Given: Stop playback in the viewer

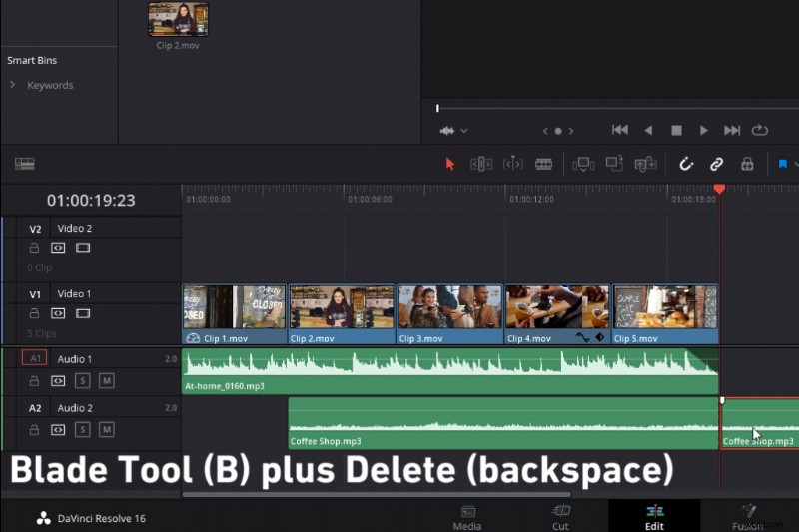Looking at the screenshot, I should pos(677,131).
